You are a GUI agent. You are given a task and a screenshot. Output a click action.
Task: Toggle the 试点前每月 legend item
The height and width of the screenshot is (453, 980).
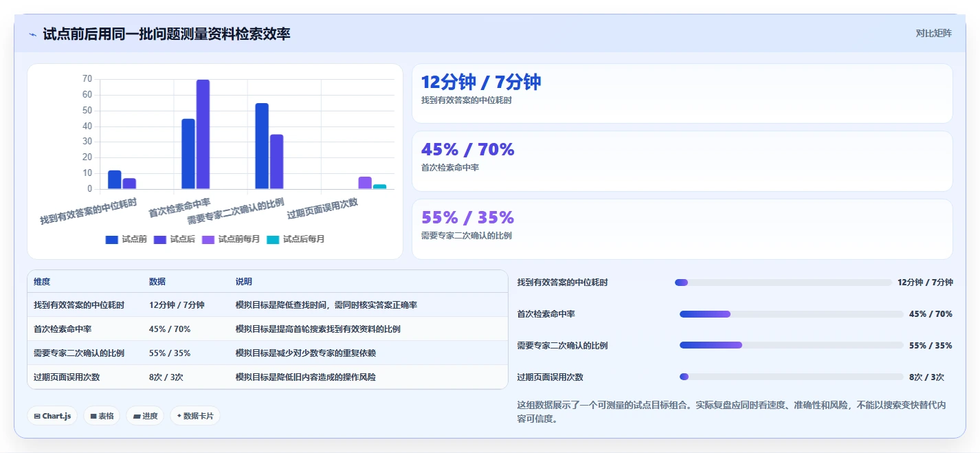(x=231, y=239)
